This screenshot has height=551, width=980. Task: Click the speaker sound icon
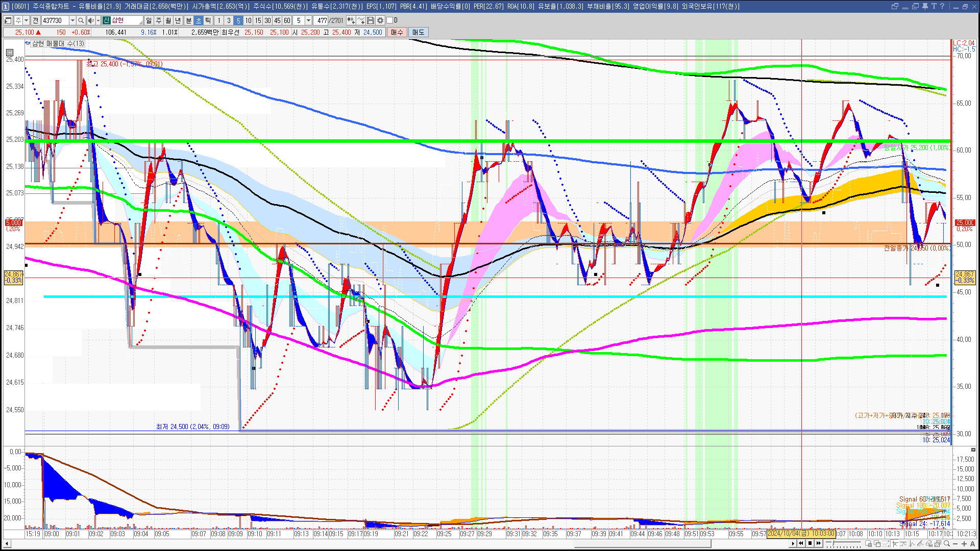pyautogui.click(x=91, y=20)
